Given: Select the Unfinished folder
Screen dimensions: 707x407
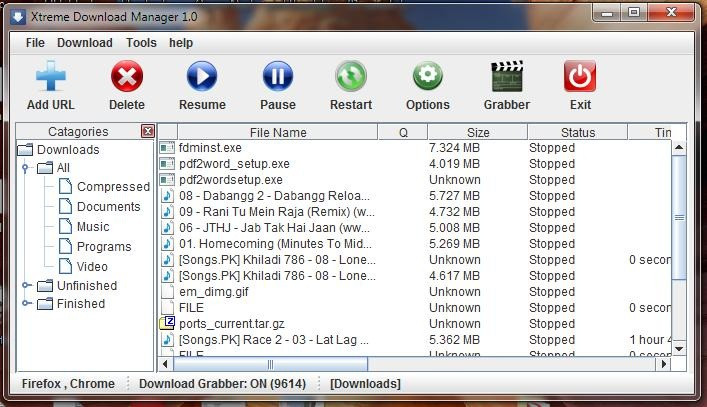Looking at the screenshot, I should (x=87, y=285).
